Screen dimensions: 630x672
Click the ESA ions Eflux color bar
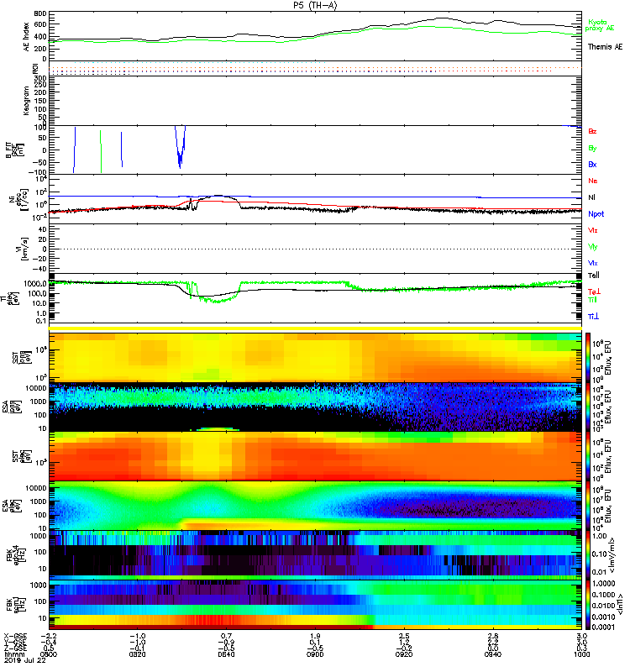point(589,407)
